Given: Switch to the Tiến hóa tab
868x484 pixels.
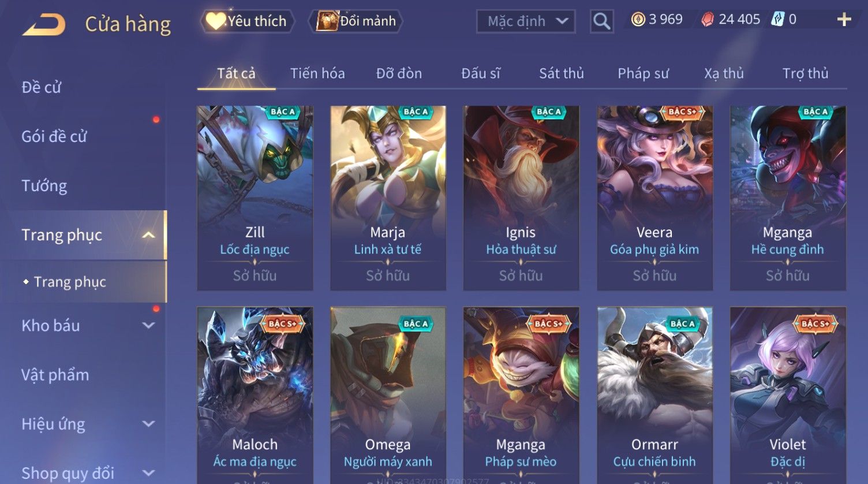Looking at the screenshot, I should [317, 73].
